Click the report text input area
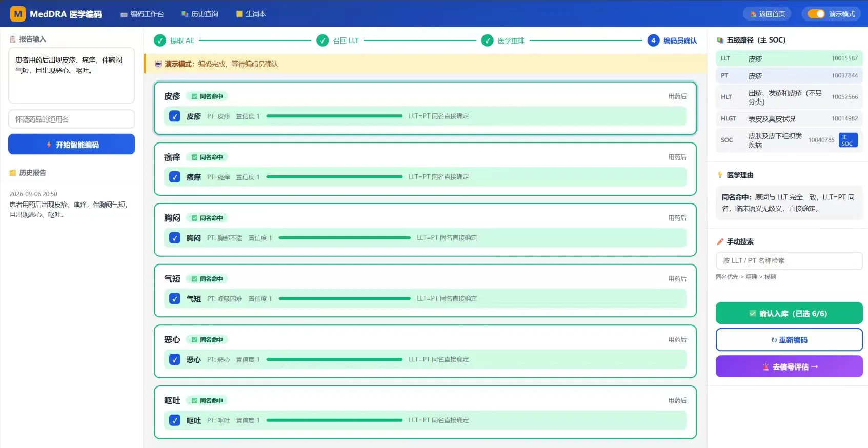Viewport: 868px width, 448px height. (x=72, y=75)
